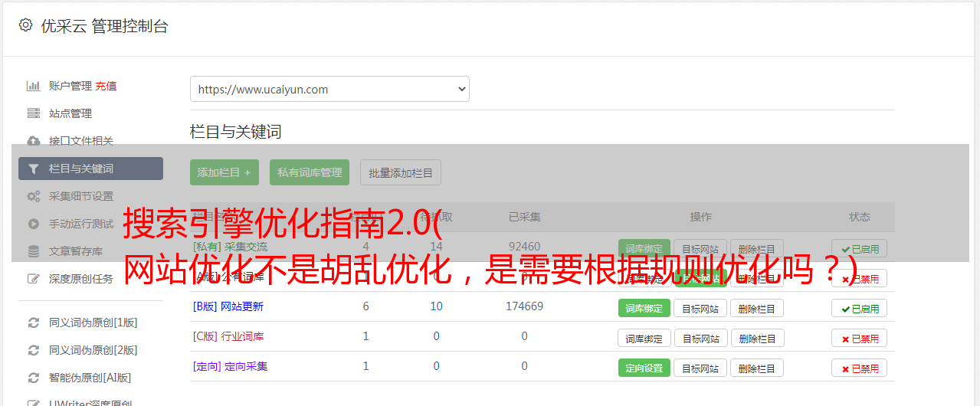The image size is (980, 406).
Task: Click 删除栏目 in the 网站更新 row
Action: point(757,308)
